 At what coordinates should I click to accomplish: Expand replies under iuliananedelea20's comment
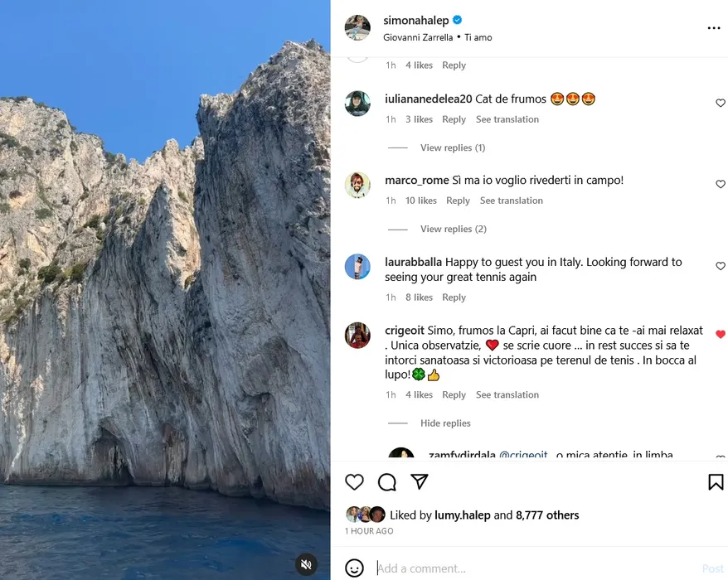452,147
